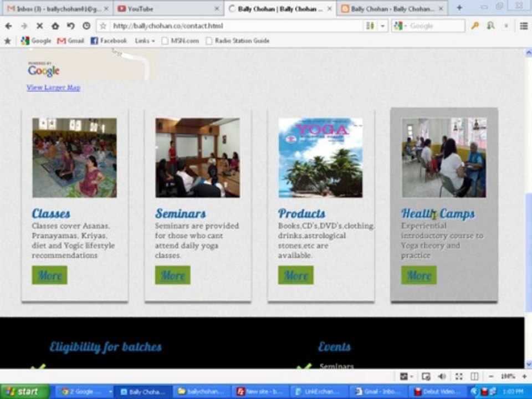Go back to the previous page
Viewport: 532px width, 399px height.
(8, 26)
